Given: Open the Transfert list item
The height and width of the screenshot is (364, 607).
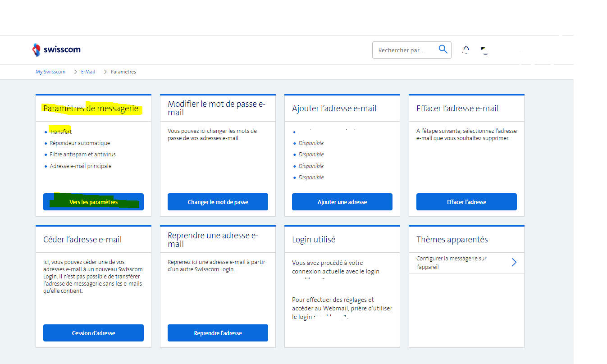Looking at the screenshot, I should tap(61, 132).
